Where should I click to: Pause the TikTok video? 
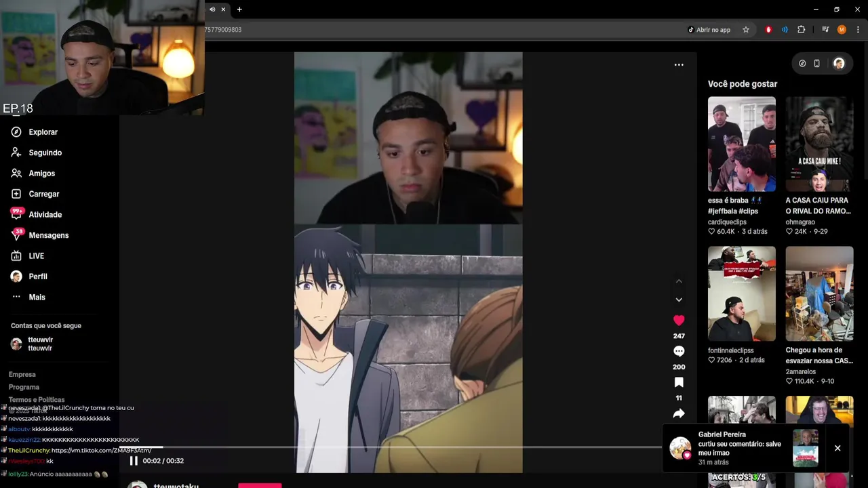coord(134,461)
